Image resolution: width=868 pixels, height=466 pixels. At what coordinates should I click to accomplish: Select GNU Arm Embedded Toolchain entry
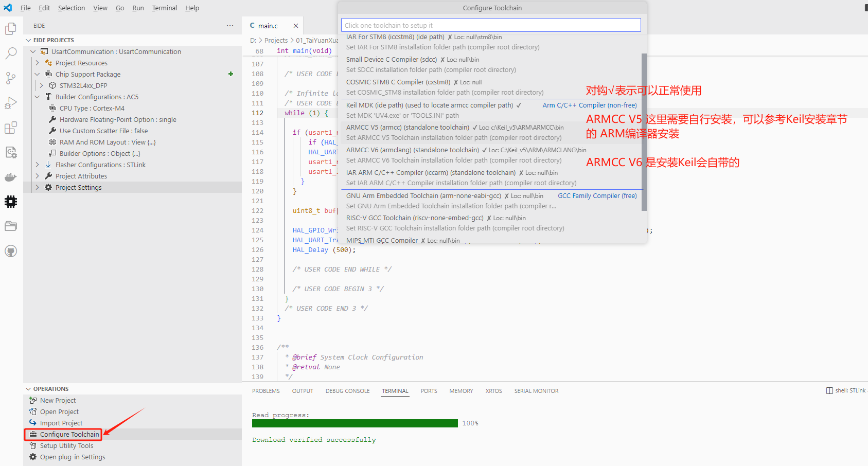[491, 201]
